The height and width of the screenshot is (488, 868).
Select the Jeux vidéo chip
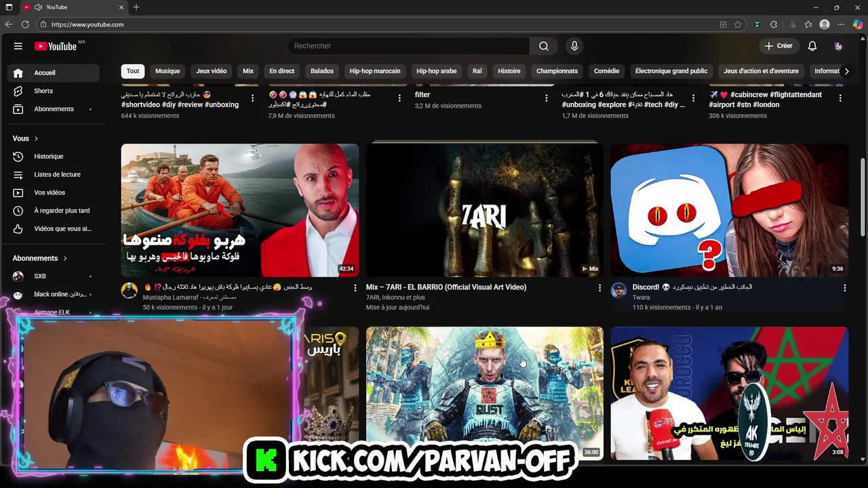click(212, 71)
